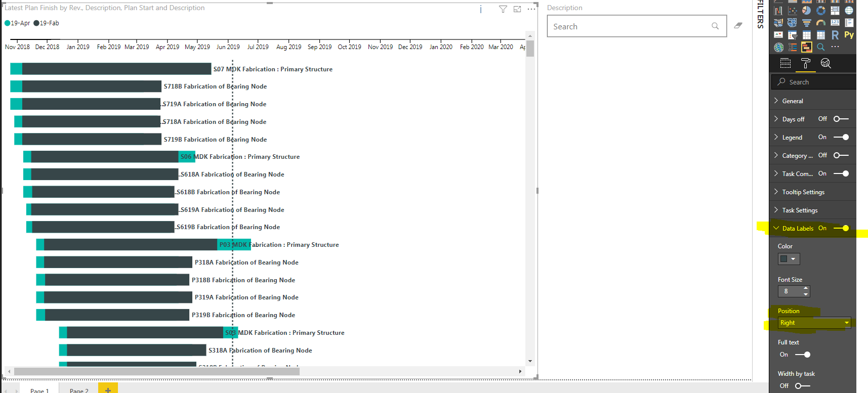Viewport: 868px width, 393px height.
Task: Select the ArcGIS globe visual icon
Action: [778, 47]
